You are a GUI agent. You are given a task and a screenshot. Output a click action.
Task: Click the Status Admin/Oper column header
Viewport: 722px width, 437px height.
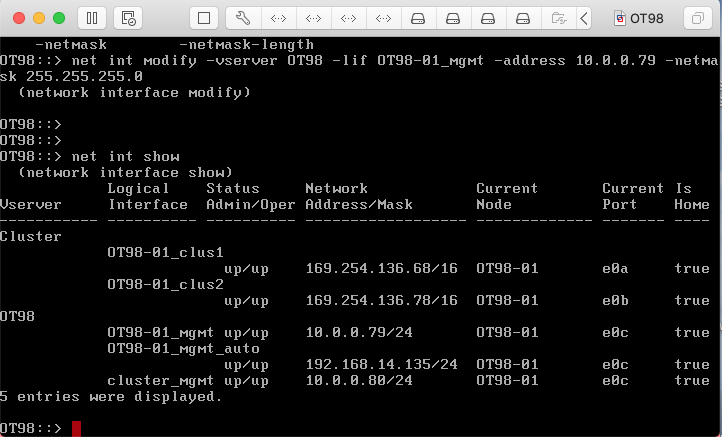tap(250, 196)
